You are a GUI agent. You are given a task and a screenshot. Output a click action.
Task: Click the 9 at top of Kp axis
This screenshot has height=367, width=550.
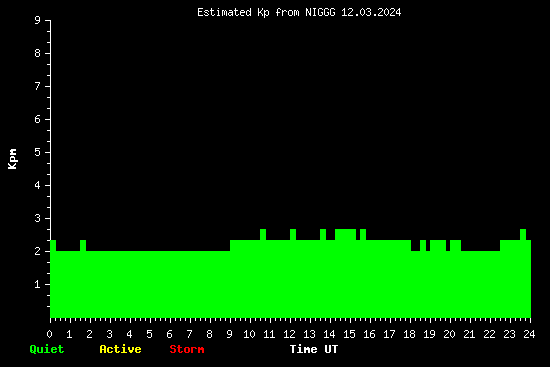point(38,21)
